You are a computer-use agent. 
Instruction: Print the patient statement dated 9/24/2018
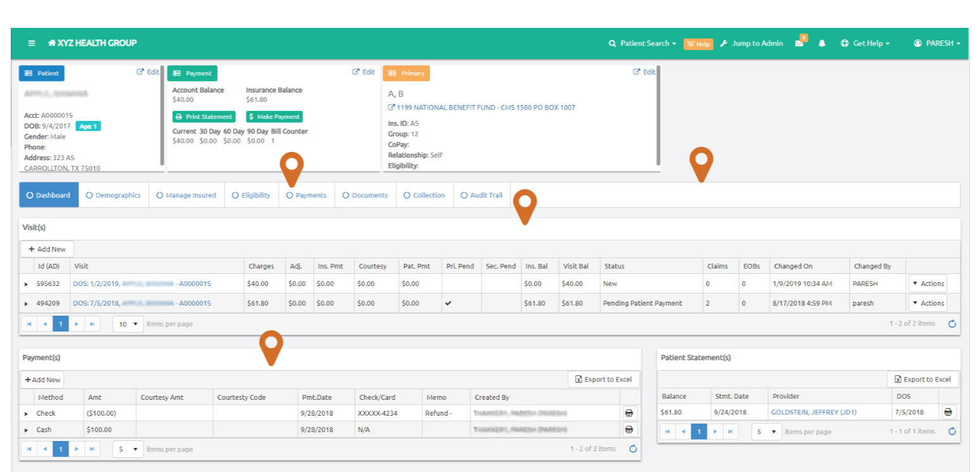coord(948,412)
